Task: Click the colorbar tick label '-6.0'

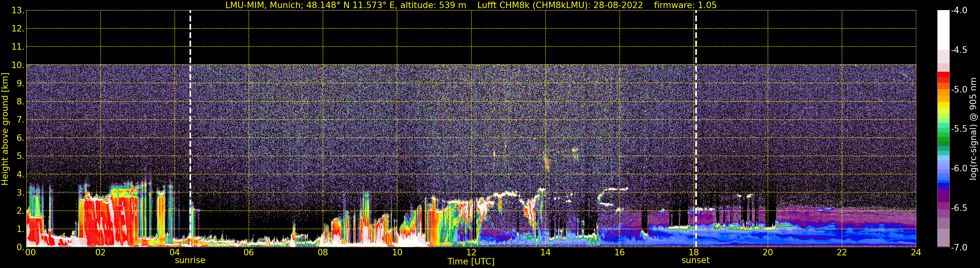Action: (959, 168)
